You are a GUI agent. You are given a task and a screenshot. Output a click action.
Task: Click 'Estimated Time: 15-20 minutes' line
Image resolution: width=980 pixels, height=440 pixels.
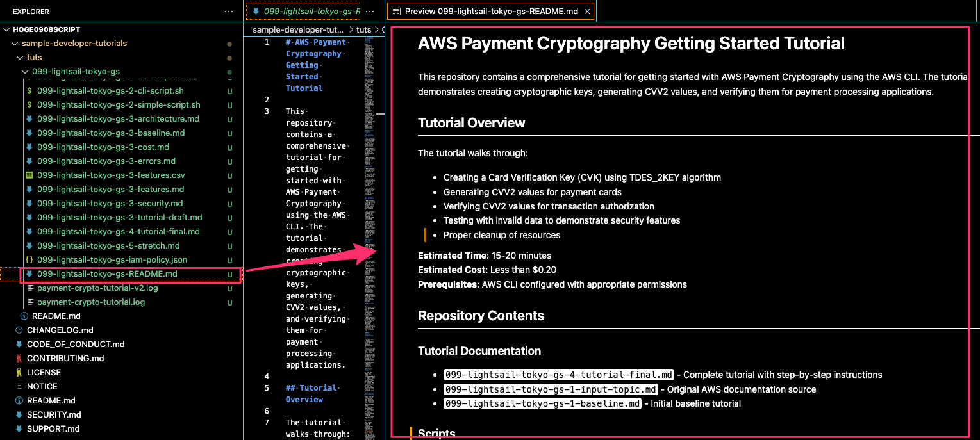pyautogui.click(x=485, y=256)
